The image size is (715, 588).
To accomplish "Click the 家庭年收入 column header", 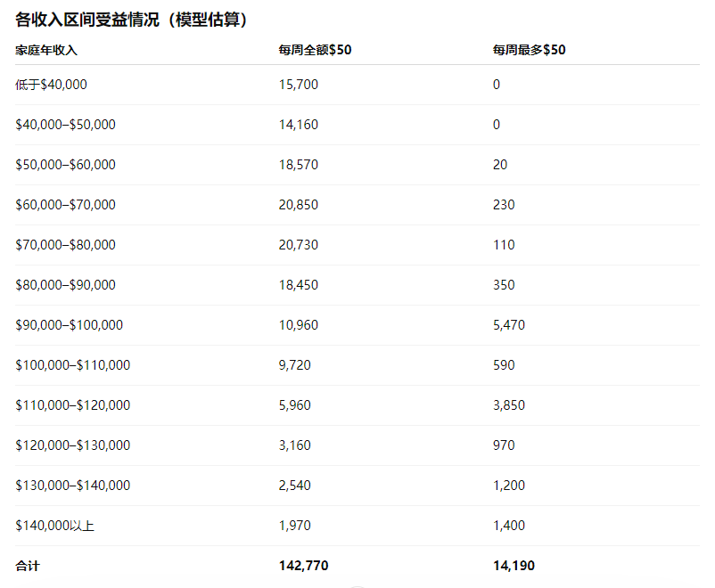I will click(46, 50).
